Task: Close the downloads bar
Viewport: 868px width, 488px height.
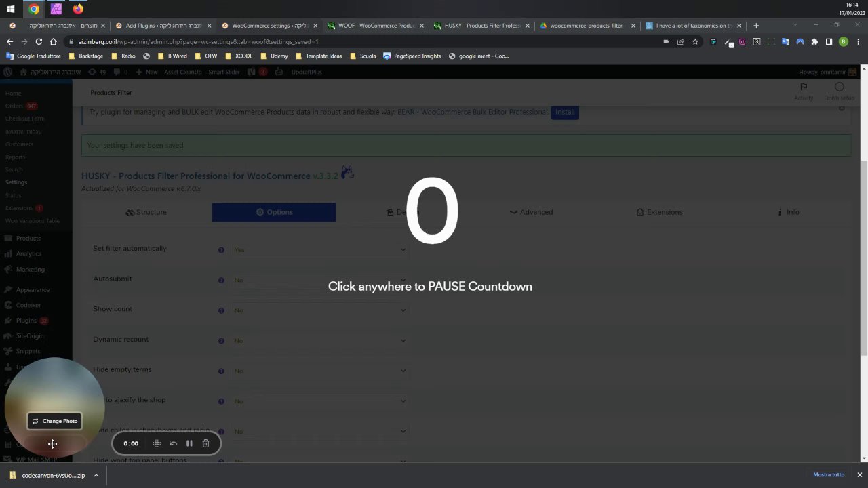Action: [x=859, y=475]
